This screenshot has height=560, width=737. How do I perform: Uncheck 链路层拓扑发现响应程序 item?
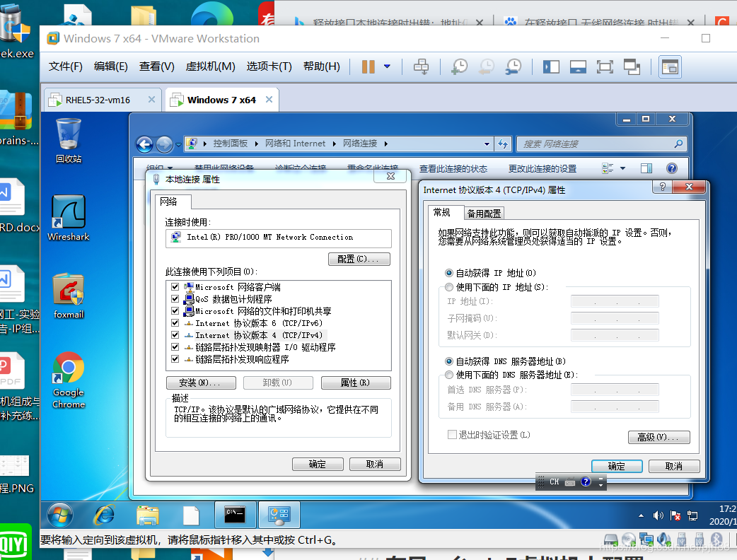point(175,359)
